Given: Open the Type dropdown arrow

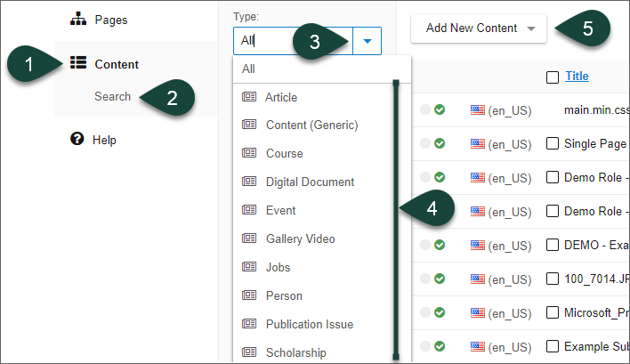Looking at the screenshot, I should coord(367,41).
